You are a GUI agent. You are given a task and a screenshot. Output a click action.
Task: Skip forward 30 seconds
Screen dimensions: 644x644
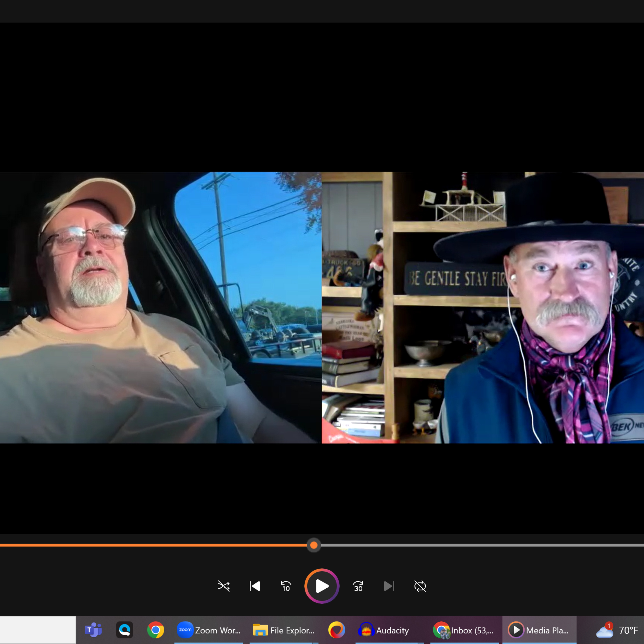coord(358,586)
